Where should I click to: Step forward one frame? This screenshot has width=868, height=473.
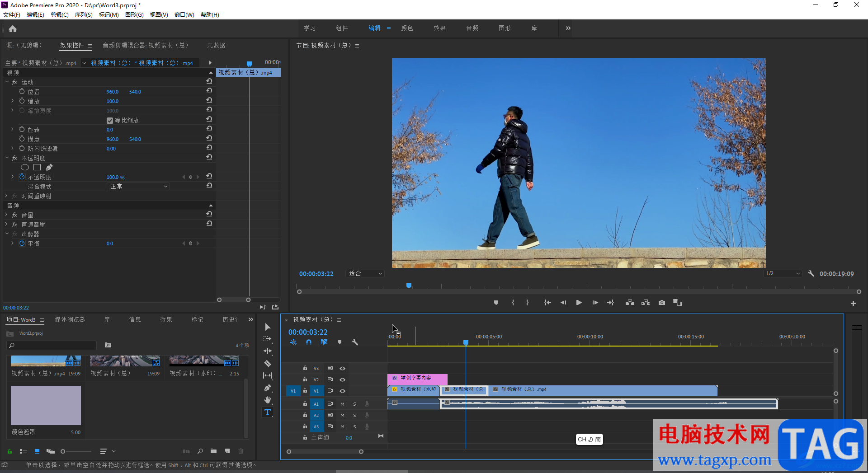(x=595, y=303)
